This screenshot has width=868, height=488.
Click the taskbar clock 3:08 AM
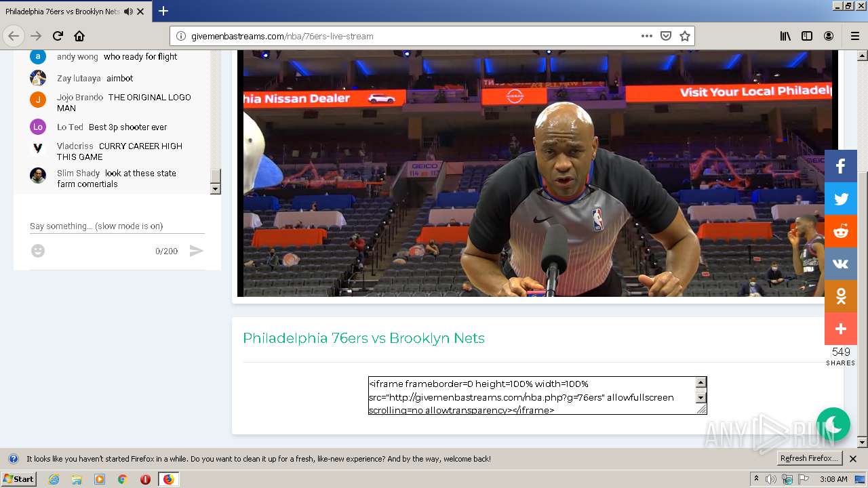tap(833, 479)
